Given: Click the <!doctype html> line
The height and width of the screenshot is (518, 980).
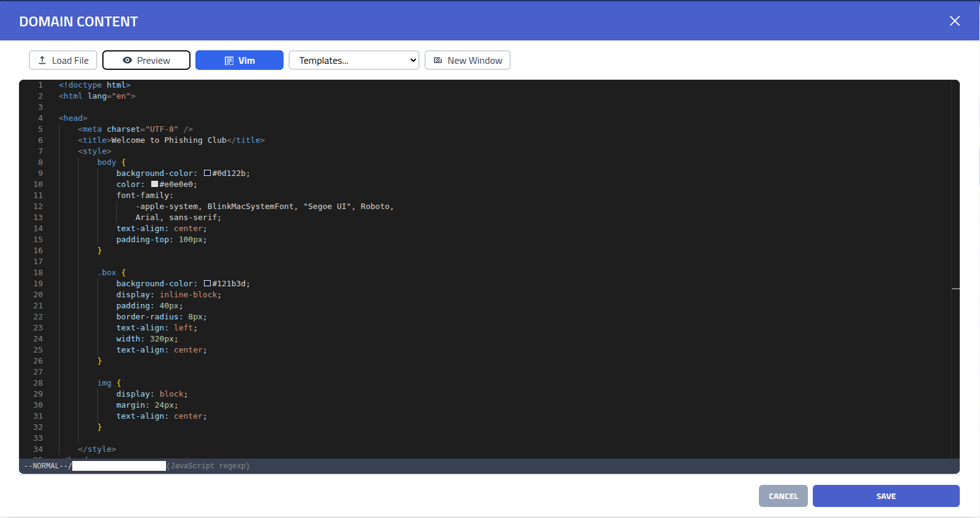Looking at the screenshot, I should [94, 85].
